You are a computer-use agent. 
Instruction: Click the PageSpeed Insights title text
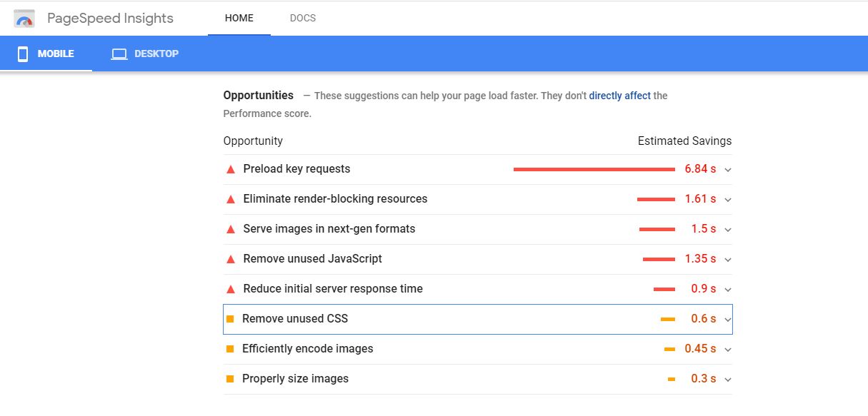click(110, 19)
